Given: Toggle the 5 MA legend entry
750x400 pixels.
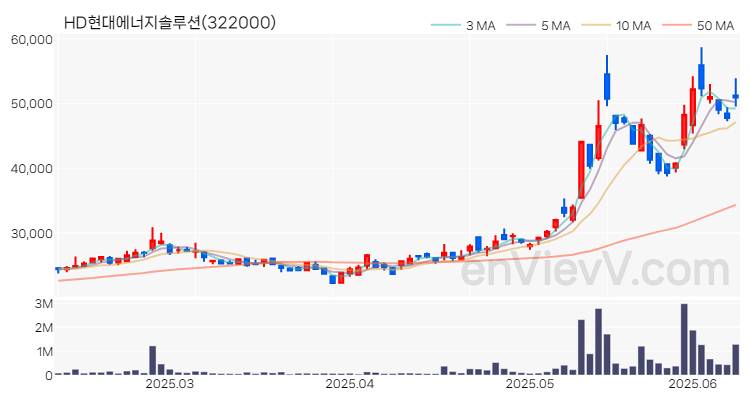Looking at the screenshot, I should [538, 25].
